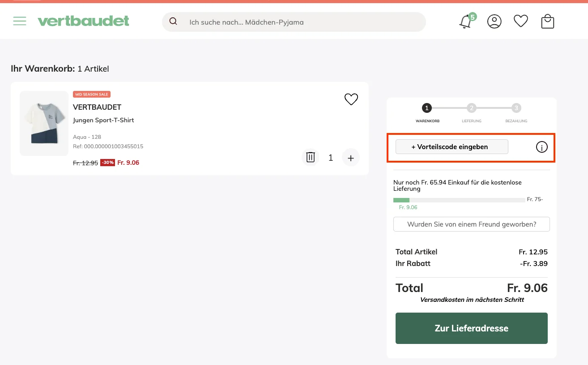
Task: Click the search magnifier icon
Action: tap(173, 21)
